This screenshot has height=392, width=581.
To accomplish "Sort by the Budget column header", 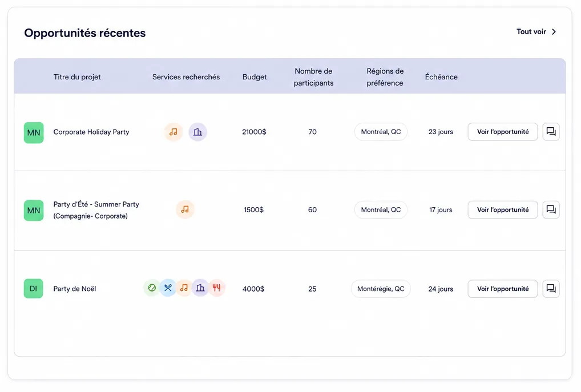I will pyautogui.click(x=255, y=76).
